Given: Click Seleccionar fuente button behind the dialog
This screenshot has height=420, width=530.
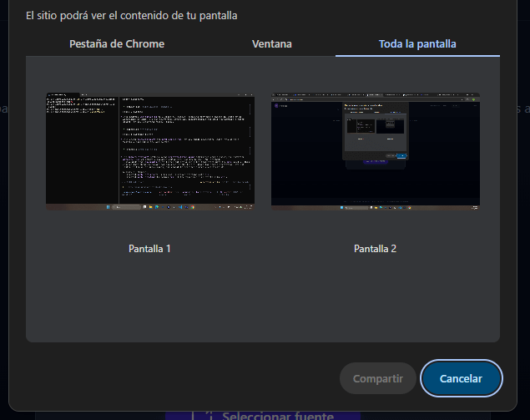Looking at the screenshot, I should tap(263, 416).
